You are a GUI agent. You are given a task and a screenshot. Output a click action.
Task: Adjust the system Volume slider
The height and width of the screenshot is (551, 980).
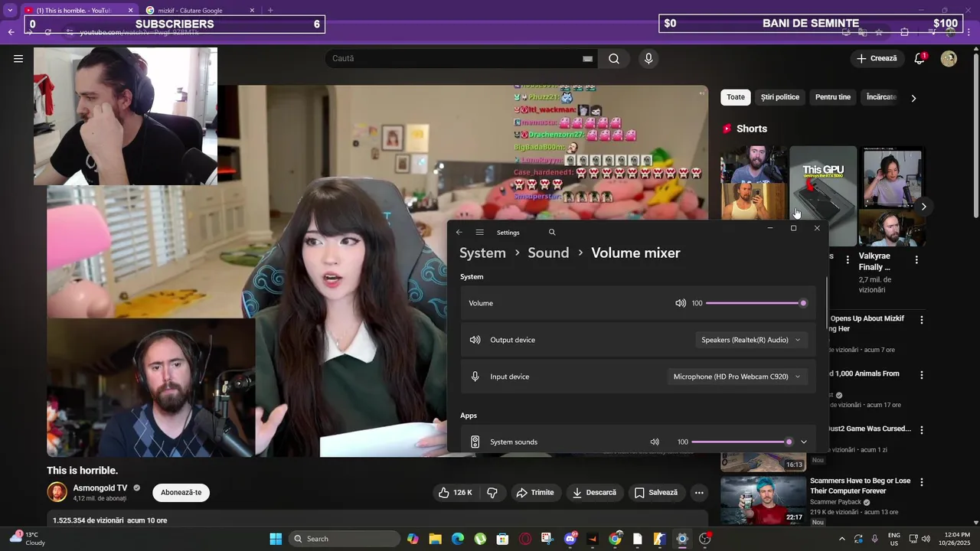[x=755, y=303]
